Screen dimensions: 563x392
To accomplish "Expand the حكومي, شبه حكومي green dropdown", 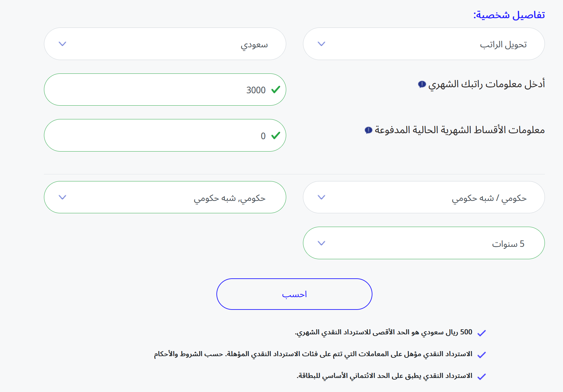I will tap(165, 197).
